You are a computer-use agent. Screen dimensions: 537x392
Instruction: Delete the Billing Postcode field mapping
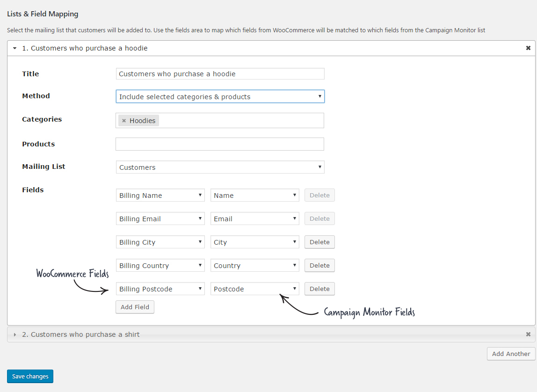tap(319, 289)
